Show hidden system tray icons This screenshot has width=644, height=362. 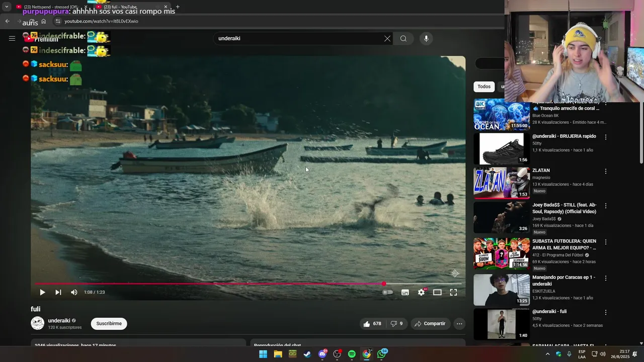547,354
